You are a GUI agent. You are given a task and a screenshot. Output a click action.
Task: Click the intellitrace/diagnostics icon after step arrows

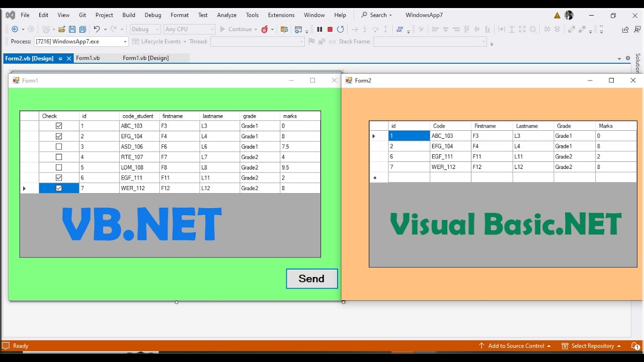399,29
